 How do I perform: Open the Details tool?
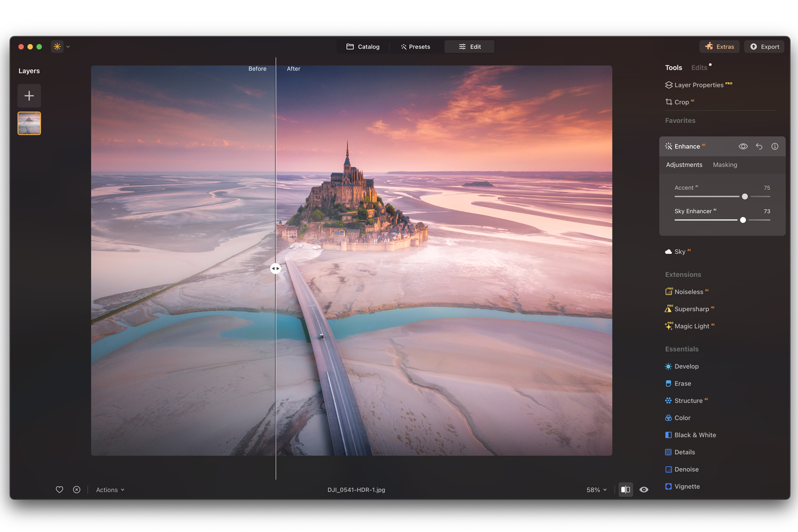click(x=680, y=452)
